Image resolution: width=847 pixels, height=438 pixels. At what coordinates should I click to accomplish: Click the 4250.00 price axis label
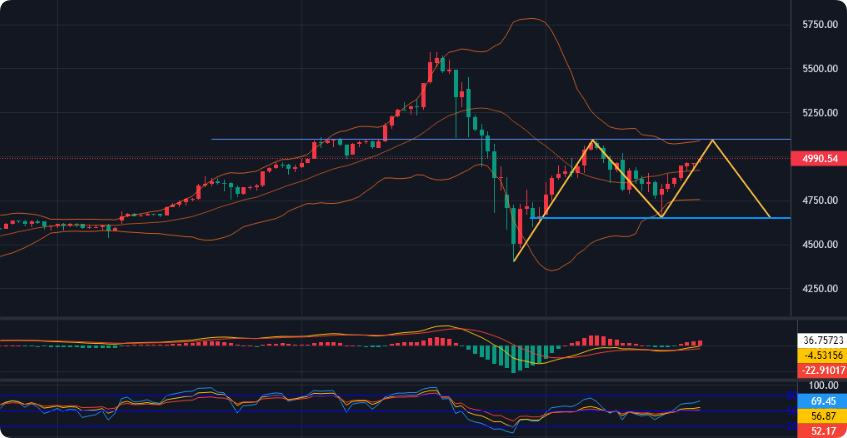(x=819, y=289)
